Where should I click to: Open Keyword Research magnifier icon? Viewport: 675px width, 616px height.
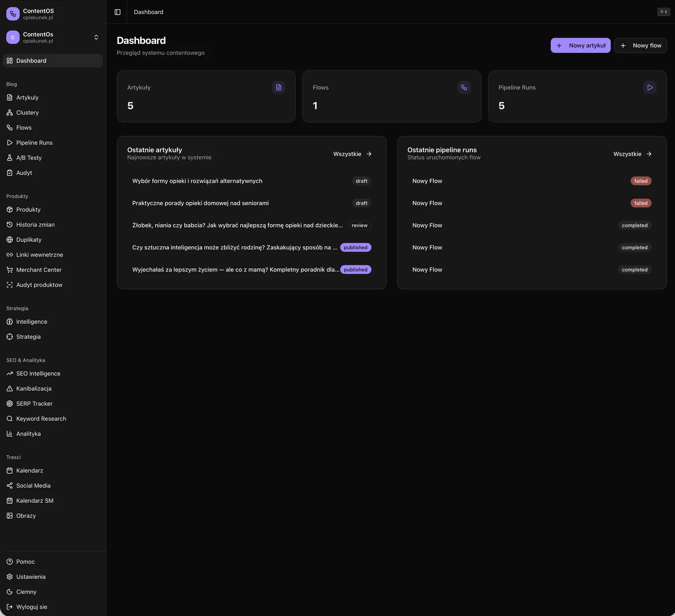click(x=9, y=419)
